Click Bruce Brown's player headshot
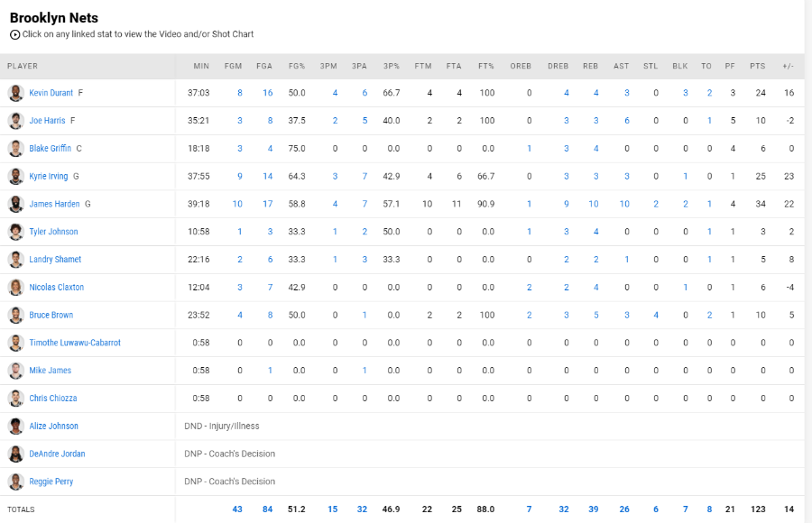The height and width of the screenshot is (523, 812). (16, 316)
